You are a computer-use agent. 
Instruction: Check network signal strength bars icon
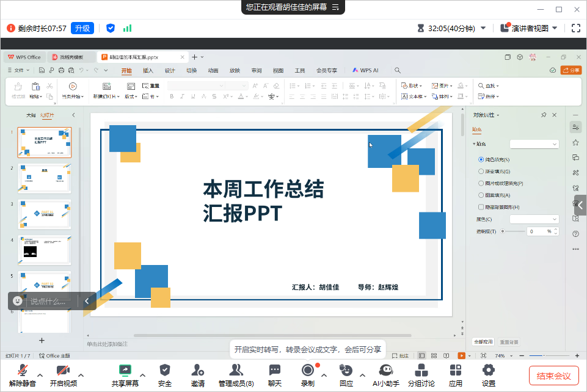127,28
